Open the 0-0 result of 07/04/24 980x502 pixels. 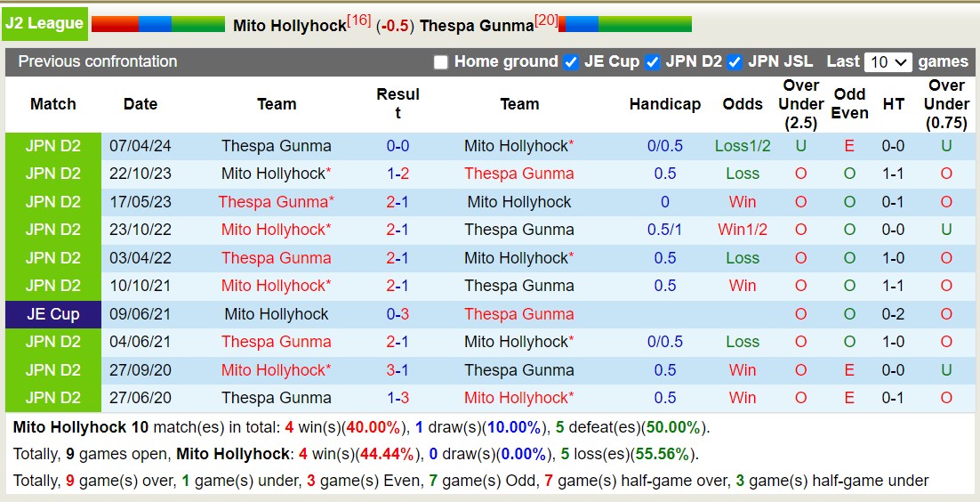[x=398, y=147]
